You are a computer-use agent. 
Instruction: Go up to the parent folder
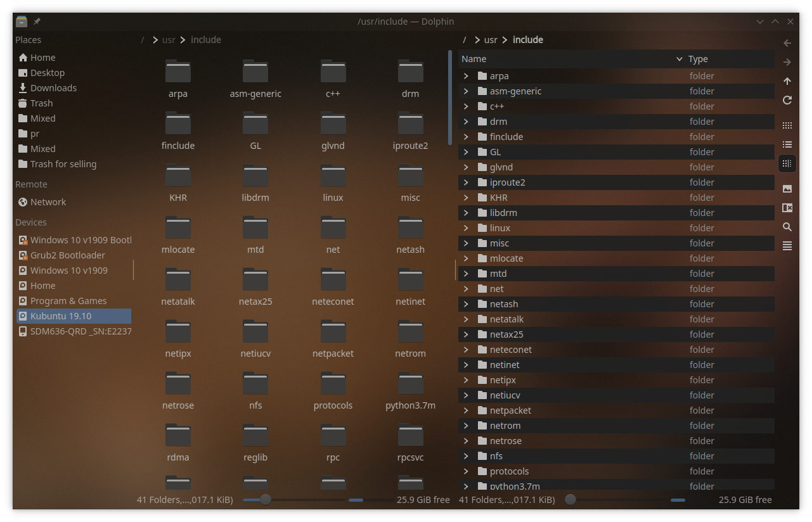click(x=787, y=81)
